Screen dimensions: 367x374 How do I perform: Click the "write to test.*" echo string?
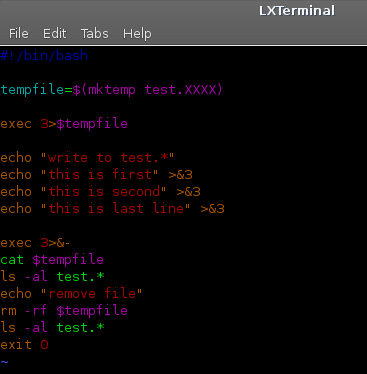[107, 158]
